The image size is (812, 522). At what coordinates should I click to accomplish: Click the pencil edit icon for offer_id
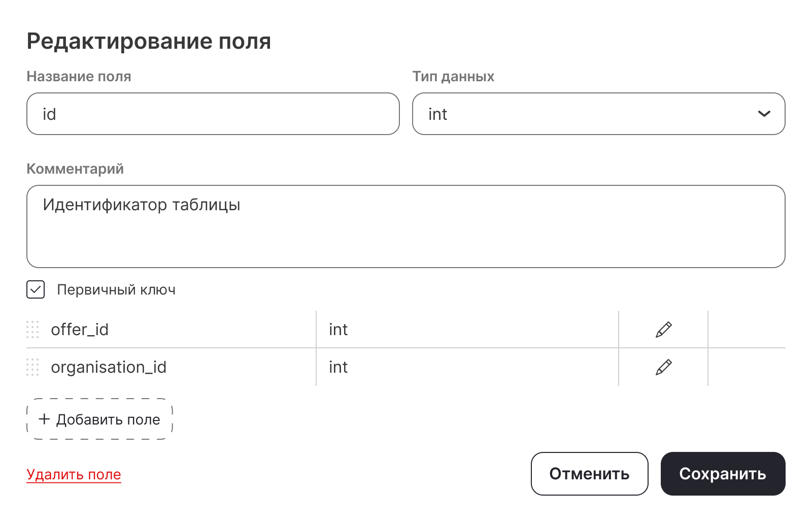pos(663,330)
